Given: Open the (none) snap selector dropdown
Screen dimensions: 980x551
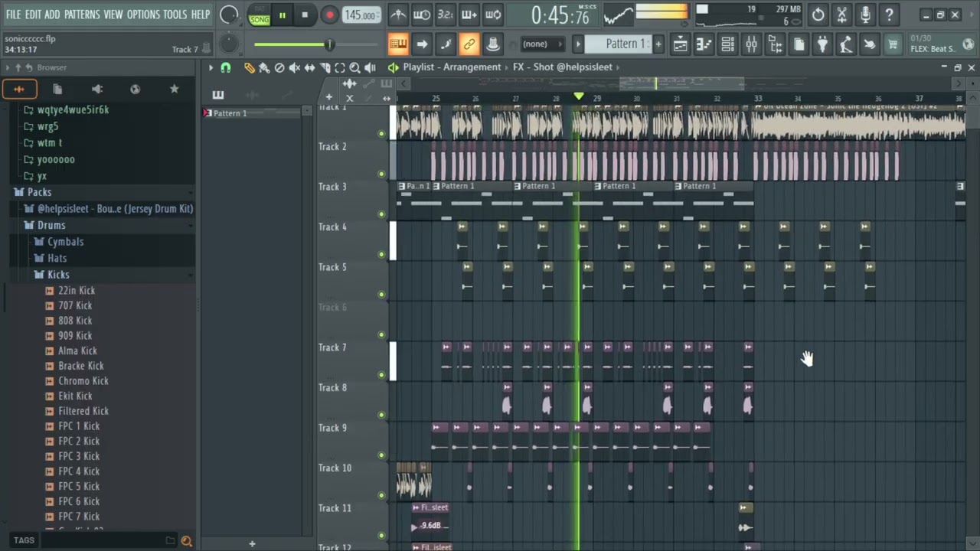Looking at the screenshot, I should click(x=544, y=44).
